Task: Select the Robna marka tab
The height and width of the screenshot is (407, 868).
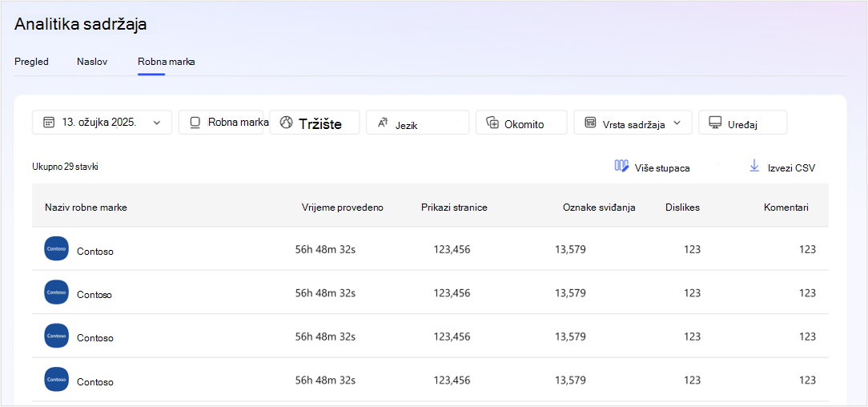Action: [x=166, y=62]
